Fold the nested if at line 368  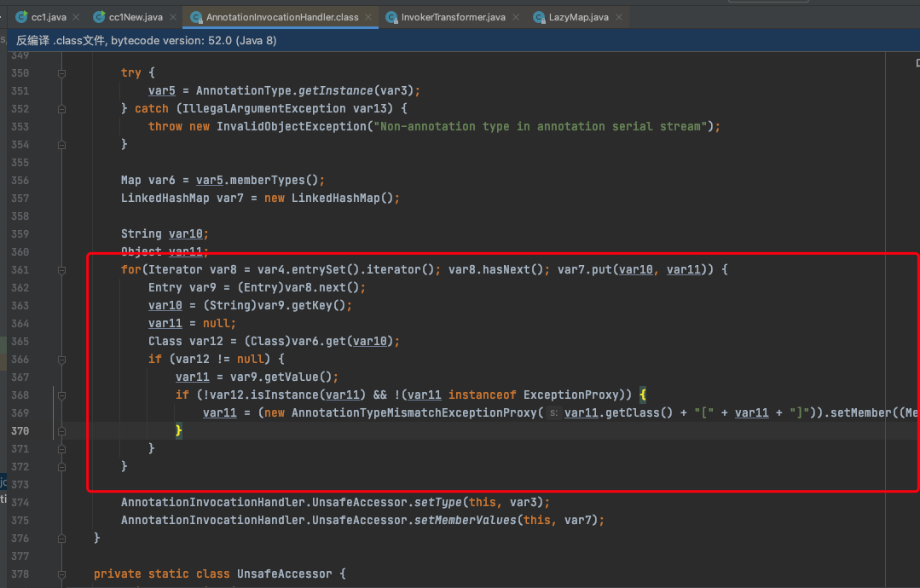(61, 395)
